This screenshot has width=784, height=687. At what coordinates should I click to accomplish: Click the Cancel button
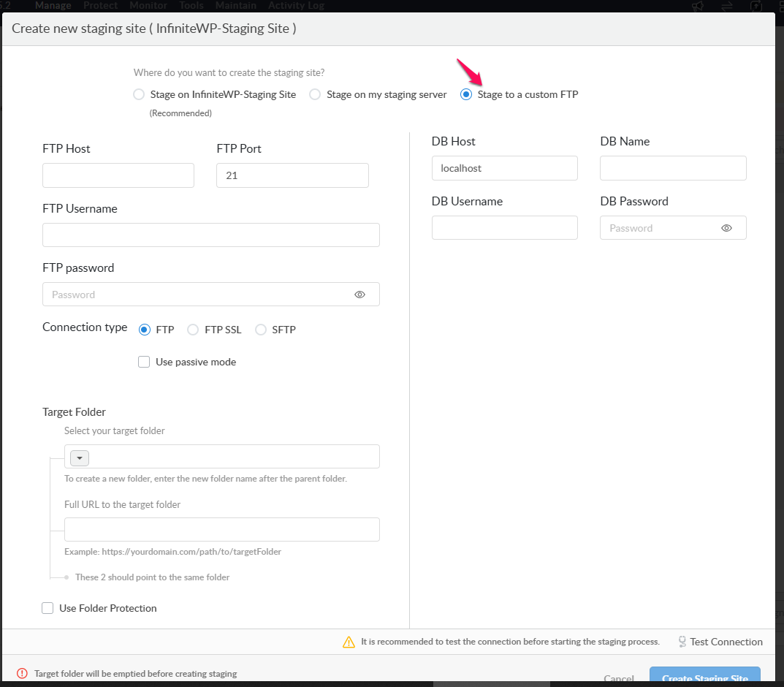pyautogui.click(x=618, y=678)
